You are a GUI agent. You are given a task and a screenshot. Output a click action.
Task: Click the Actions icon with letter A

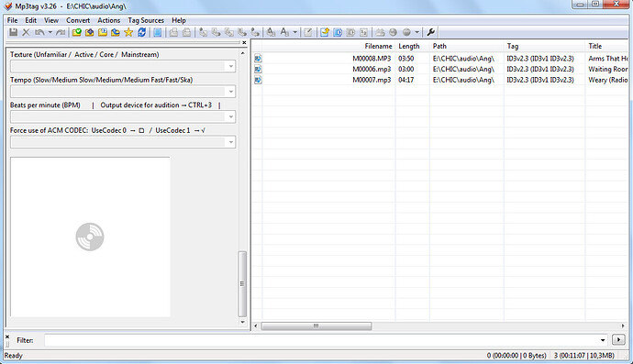click(271, 32)
